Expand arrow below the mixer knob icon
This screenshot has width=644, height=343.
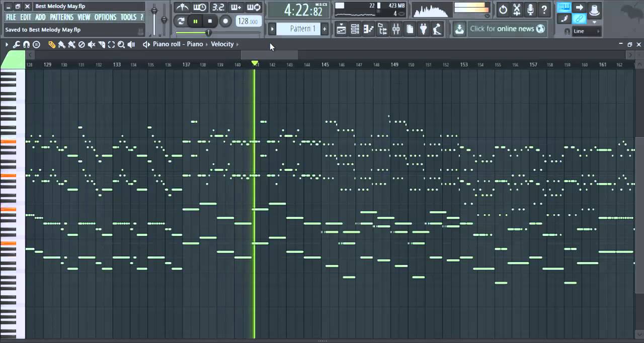click(x=595, y=22)
